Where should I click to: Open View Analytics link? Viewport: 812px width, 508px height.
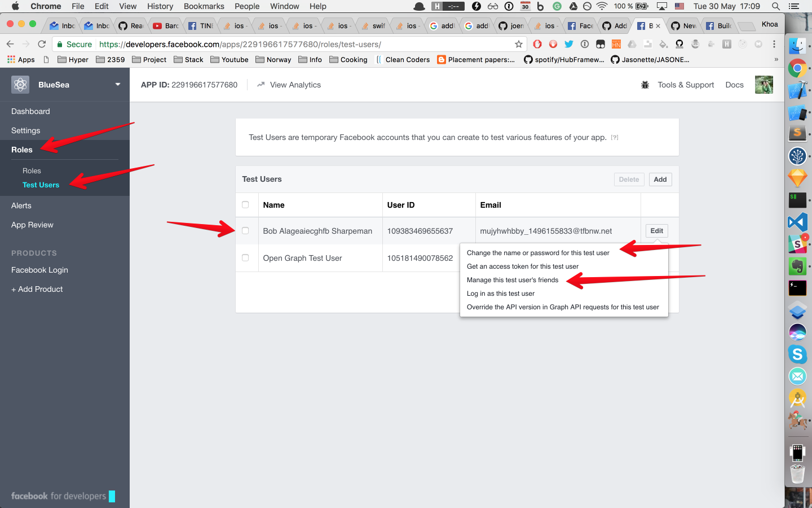(289, 85)
